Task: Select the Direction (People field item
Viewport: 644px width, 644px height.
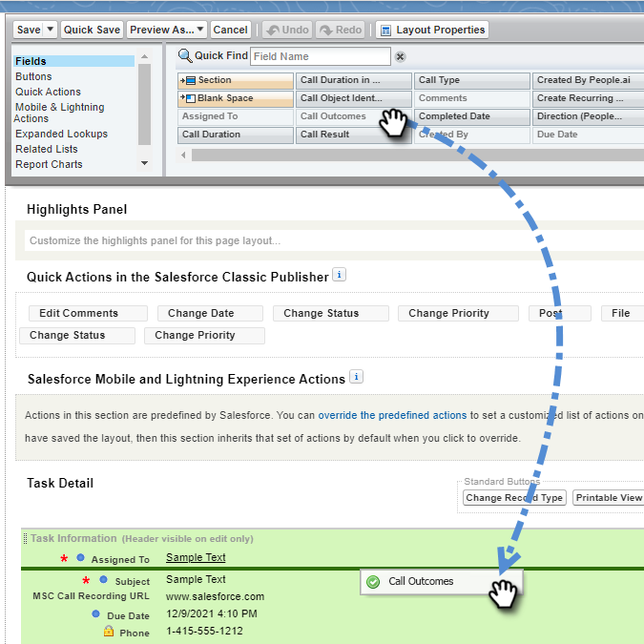Action: click(588, 116)
